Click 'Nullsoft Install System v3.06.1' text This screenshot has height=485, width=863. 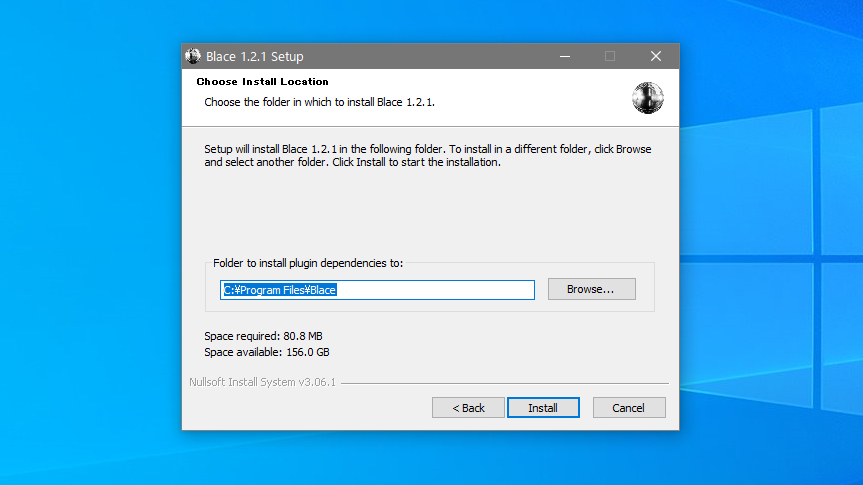pos(263,382)
